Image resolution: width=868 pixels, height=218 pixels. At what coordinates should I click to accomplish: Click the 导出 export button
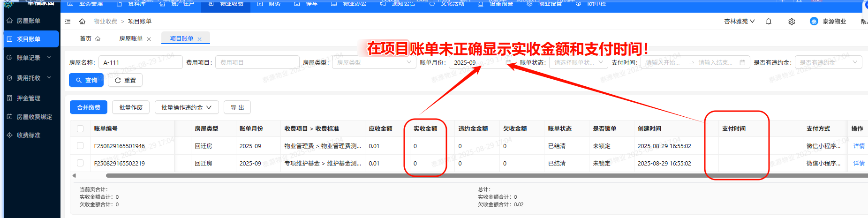click(237, 107)
